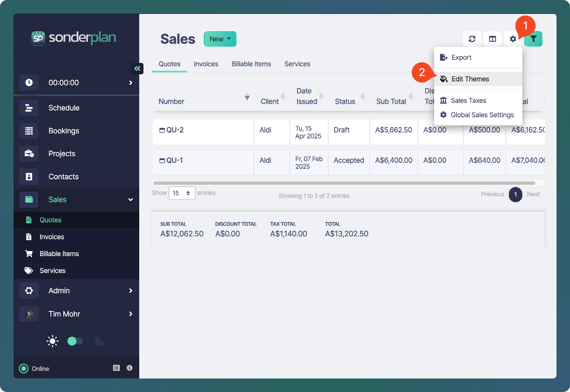Screen dimensions: 570x392
Task: Collapse the Sales menu chevron
Action: 131,200
